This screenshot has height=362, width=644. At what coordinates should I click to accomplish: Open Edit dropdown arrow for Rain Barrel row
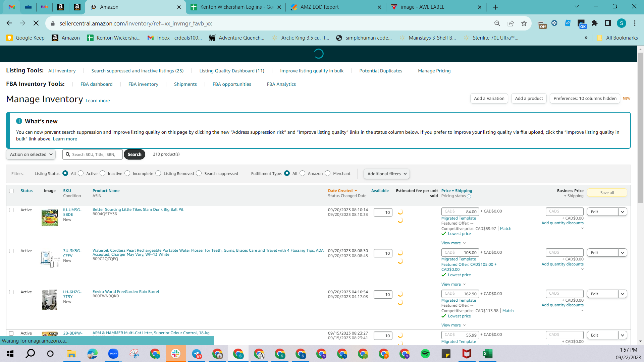pyautogui.click(x=623, y=294)
